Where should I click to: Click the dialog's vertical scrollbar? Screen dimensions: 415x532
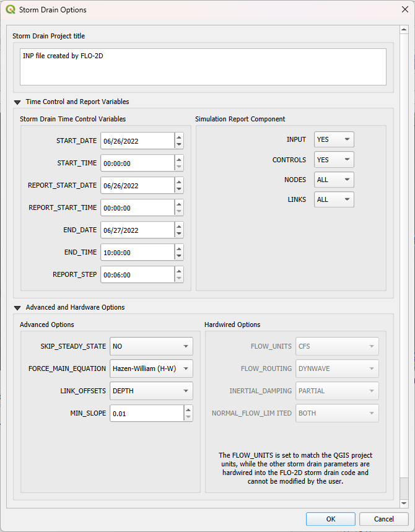404,248
